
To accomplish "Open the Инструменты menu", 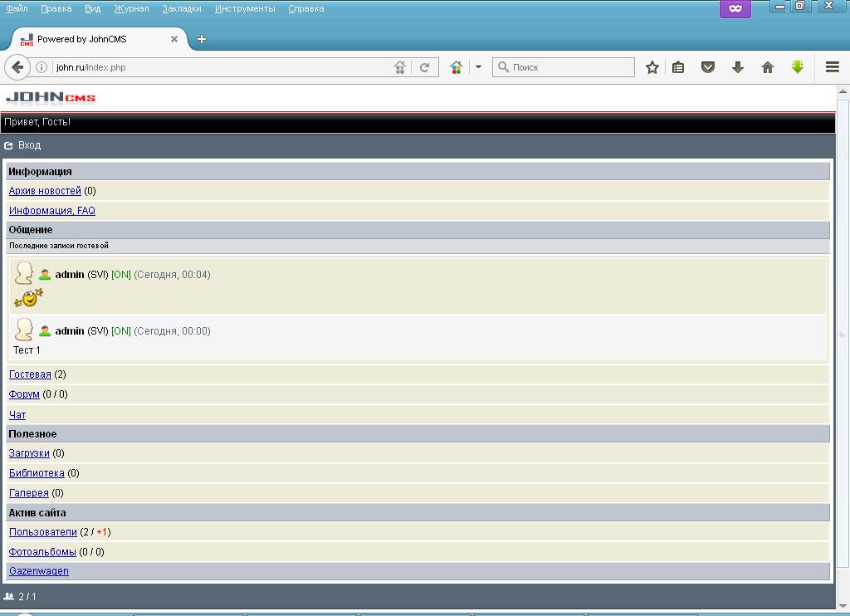I will tap(245, 8).
